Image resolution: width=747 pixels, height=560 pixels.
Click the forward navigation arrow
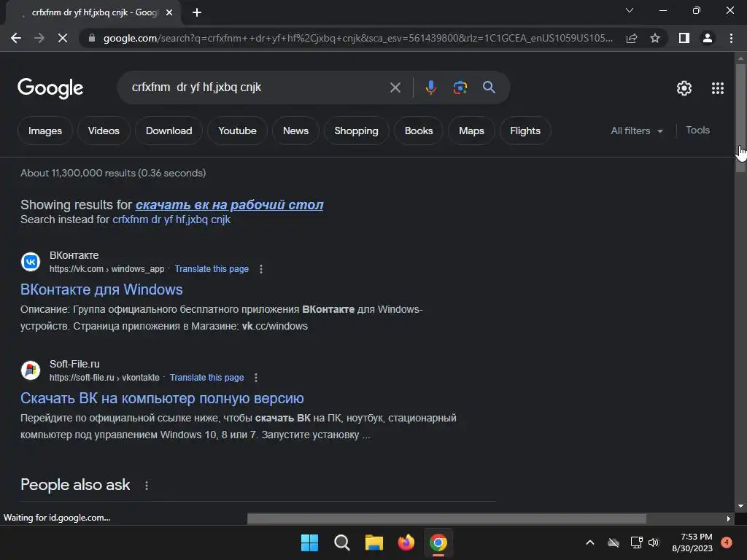coord(39,38)
